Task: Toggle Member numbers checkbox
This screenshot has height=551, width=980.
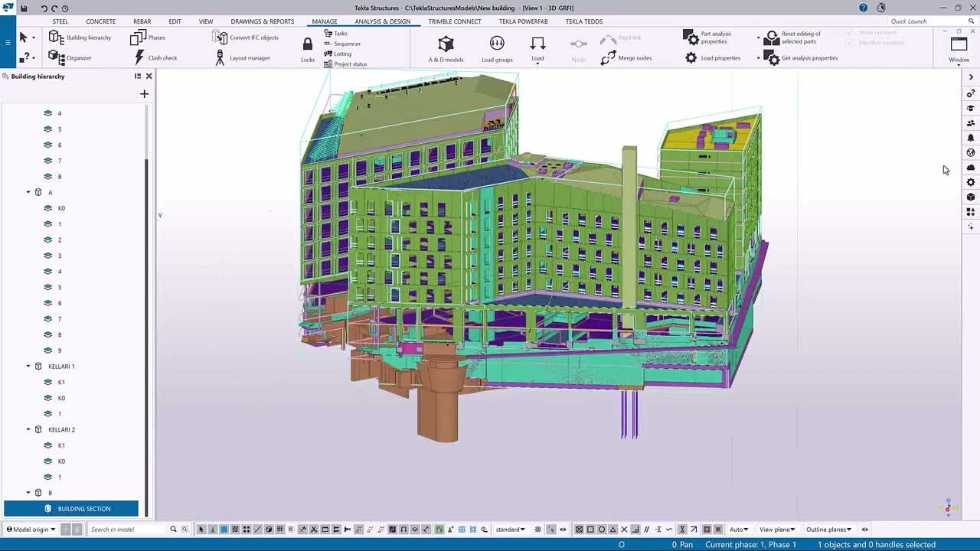Action: [850, 43]
